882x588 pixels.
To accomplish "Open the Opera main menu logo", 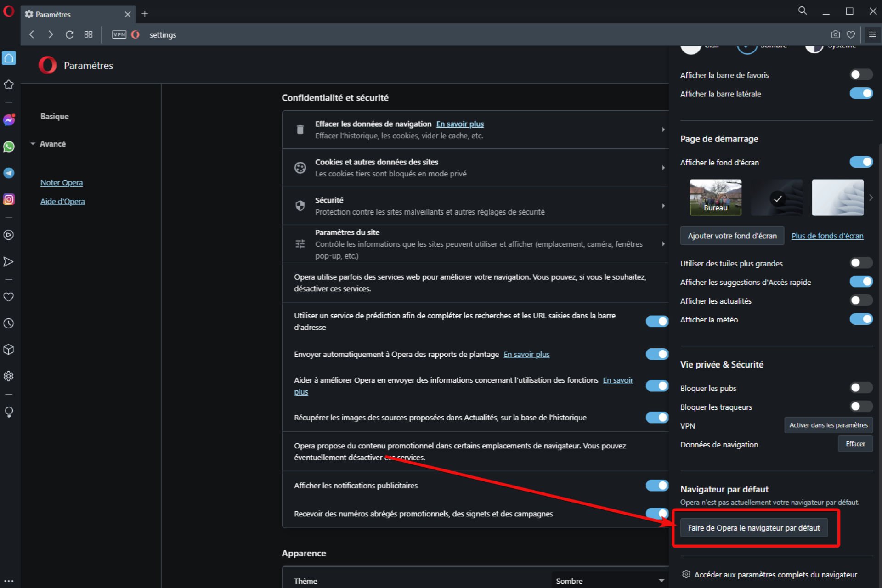I will (9, 11).
